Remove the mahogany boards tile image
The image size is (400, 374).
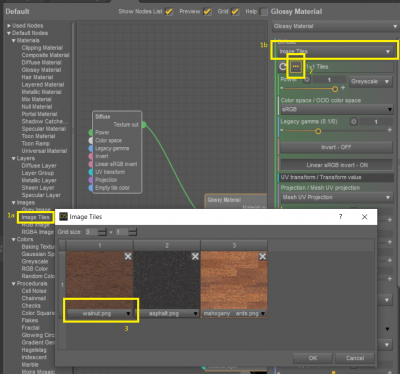(x=263, y=256)
